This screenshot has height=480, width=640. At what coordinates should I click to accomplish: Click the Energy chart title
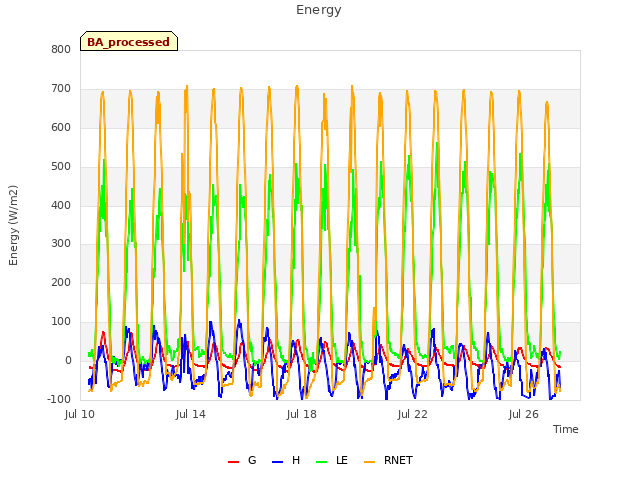[319, 10]
